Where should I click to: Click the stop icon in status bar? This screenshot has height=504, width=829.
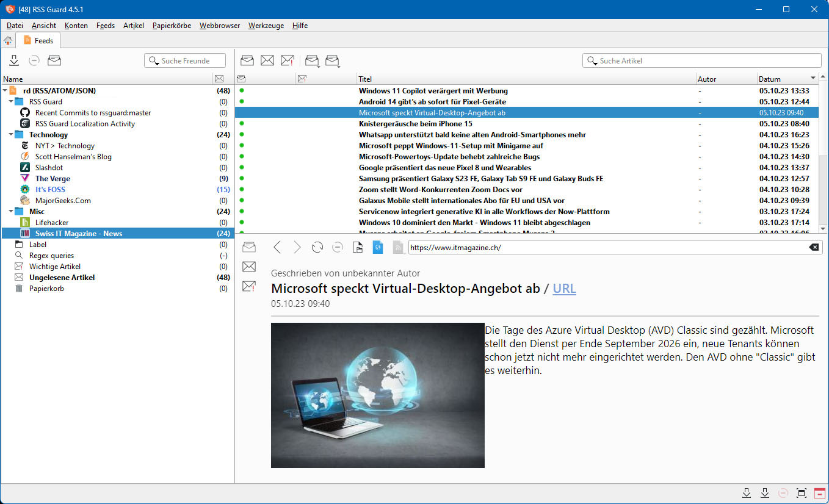pyautogui.click(x=783, y=493)
